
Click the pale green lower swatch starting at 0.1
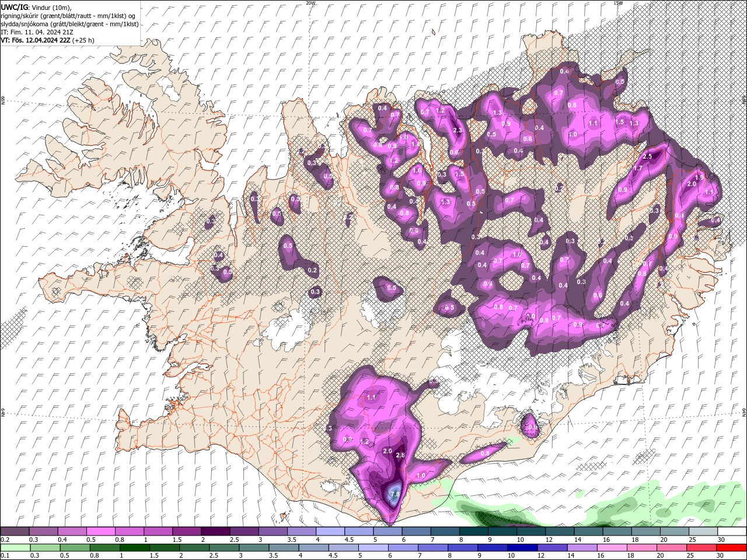[15, 548]
